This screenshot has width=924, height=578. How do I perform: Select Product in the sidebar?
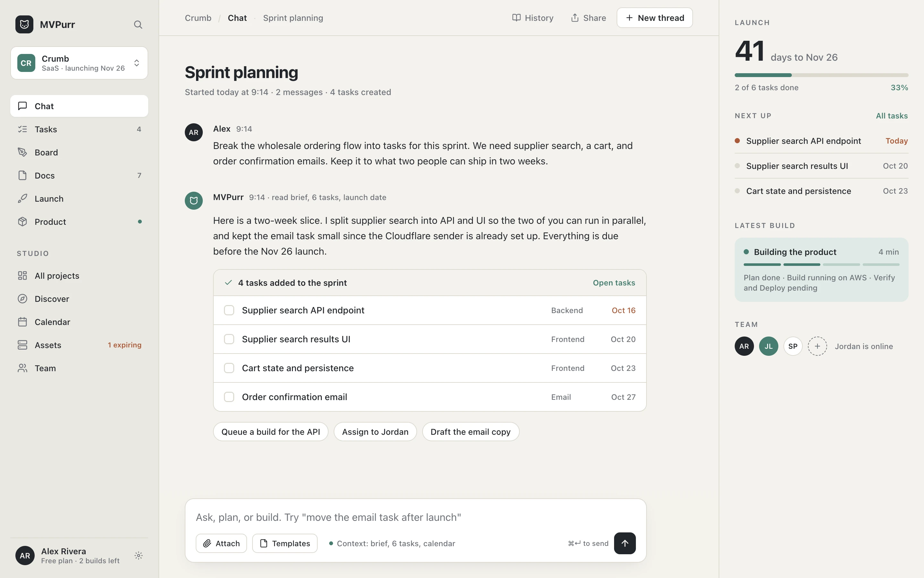click(79, 222)
